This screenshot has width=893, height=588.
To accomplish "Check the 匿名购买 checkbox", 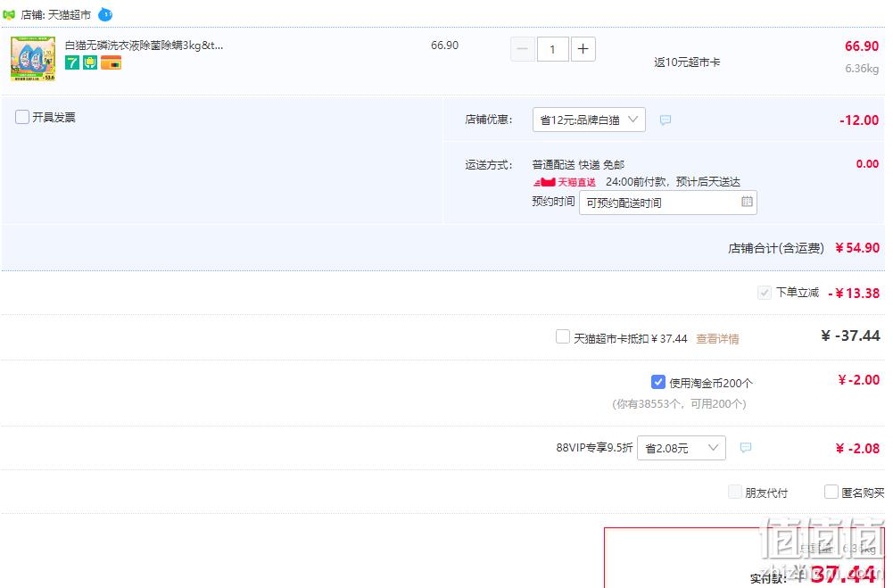I will 831,491.
